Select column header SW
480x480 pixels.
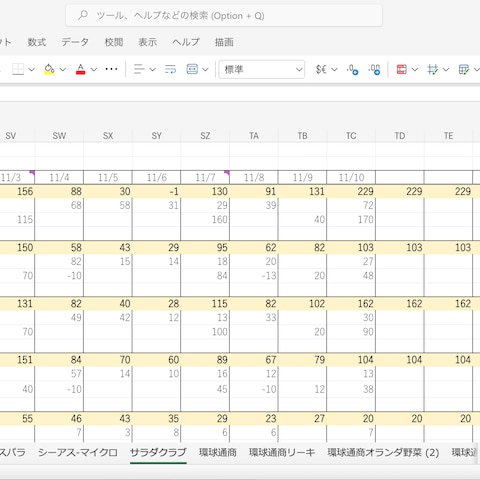click(59, 136)
